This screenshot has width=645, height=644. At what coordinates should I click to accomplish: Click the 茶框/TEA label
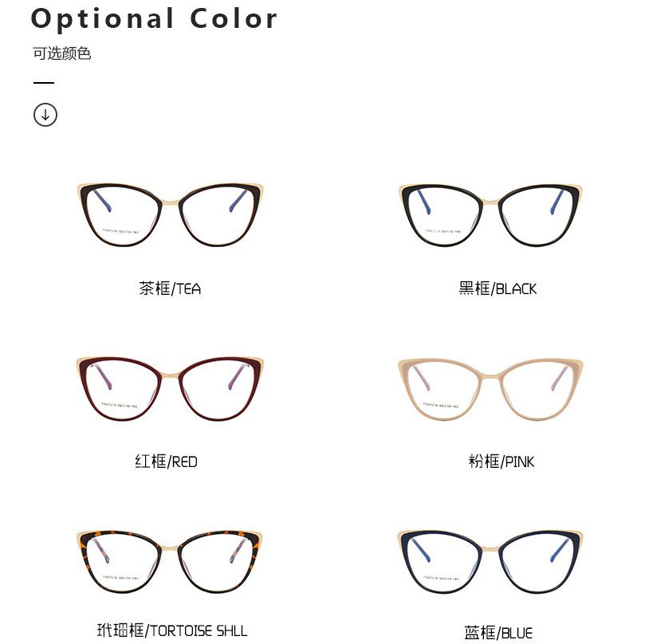[170, 289]
